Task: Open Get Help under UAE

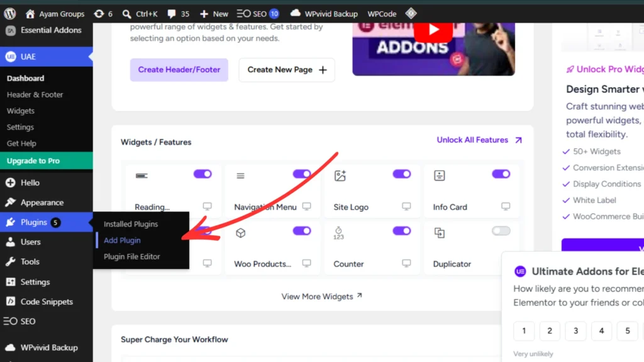Action: click(21, 144)
